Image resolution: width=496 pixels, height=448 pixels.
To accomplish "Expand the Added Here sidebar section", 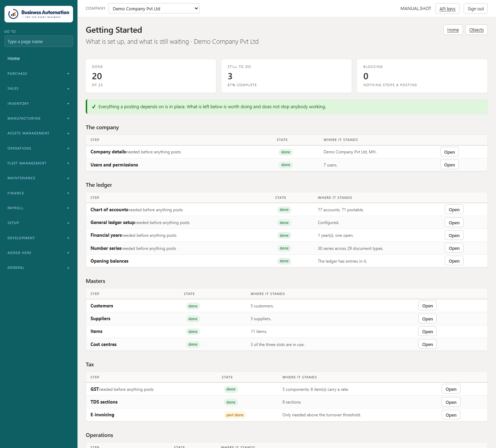I will (39, 253).
